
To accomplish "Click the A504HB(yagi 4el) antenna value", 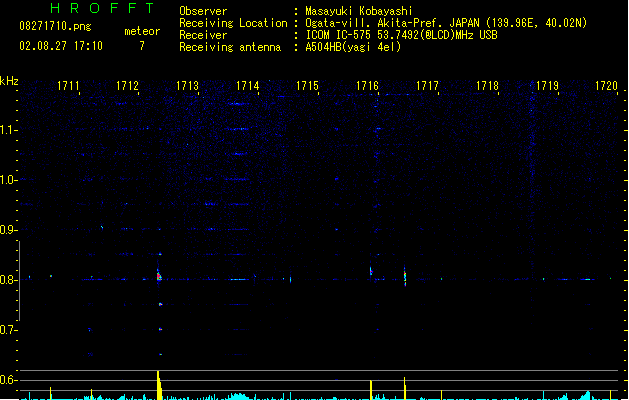I will click(353, 47).
